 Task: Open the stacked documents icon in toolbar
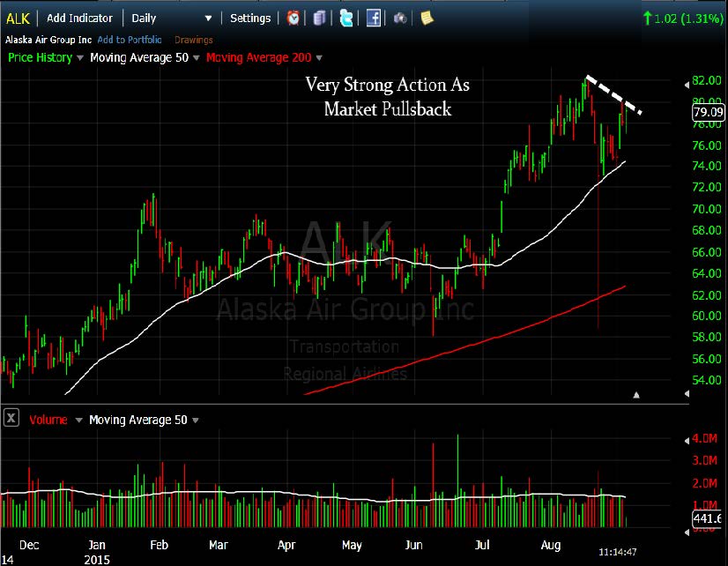pos(319,19)
